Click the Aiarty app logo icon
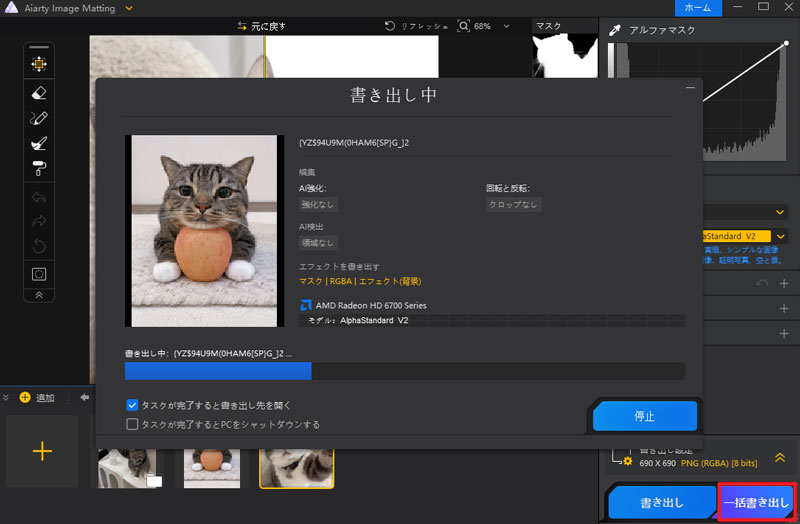 [x=11, y=8]
